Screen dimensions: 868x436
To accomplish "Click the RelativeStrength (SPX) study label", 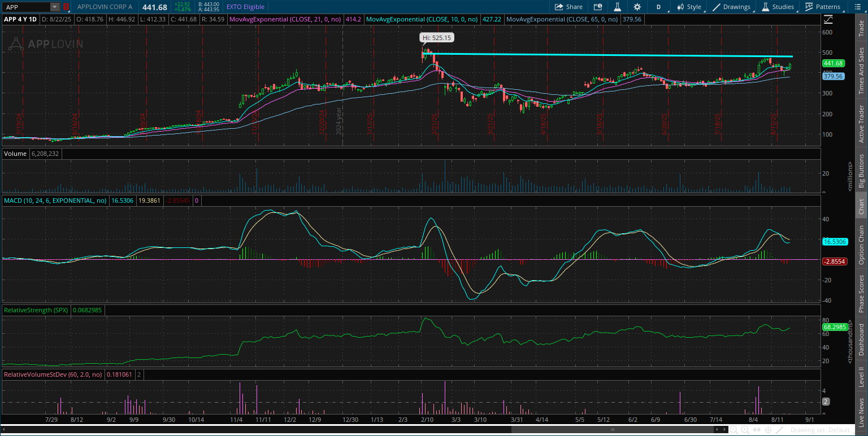I will 36,311.
